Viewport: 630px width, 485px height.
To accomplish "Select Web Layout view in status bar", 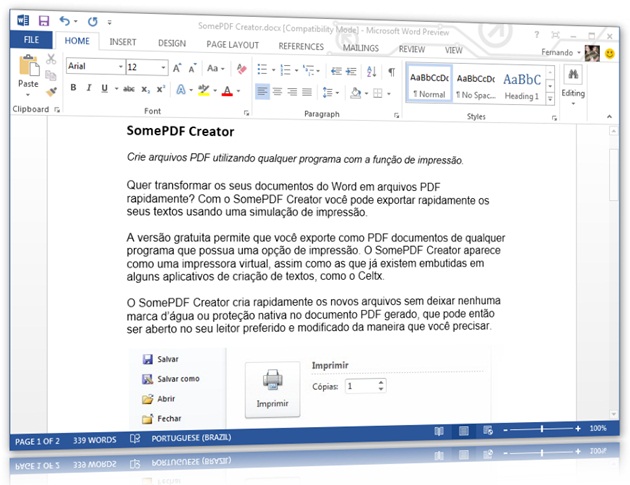I will pos(488,430).
